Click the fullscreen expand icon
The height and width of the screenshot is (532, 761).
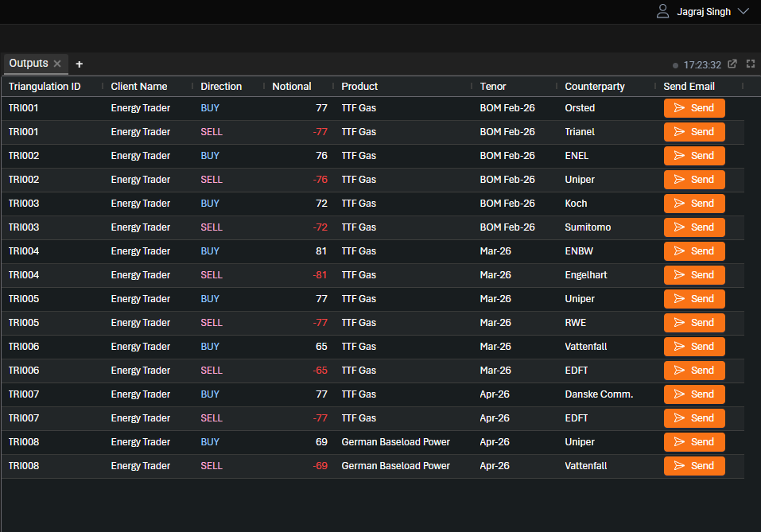click(x=750, y=64)
